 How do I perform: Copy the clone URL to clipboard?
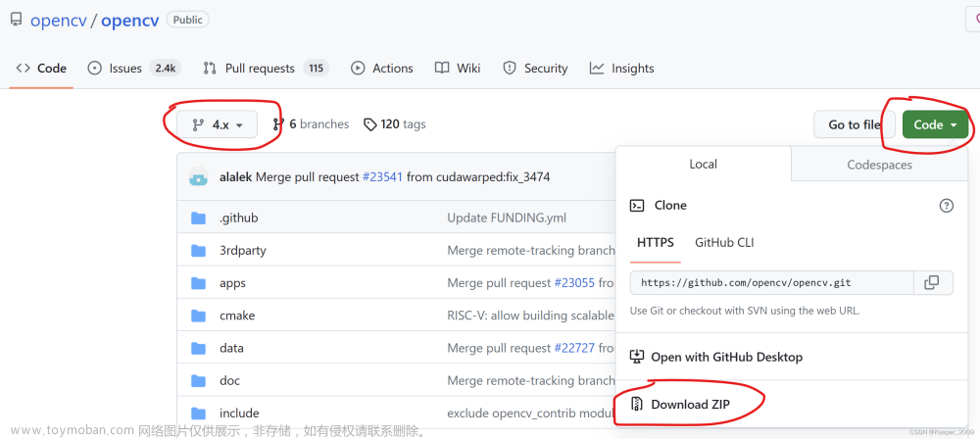tap(932, 282)
